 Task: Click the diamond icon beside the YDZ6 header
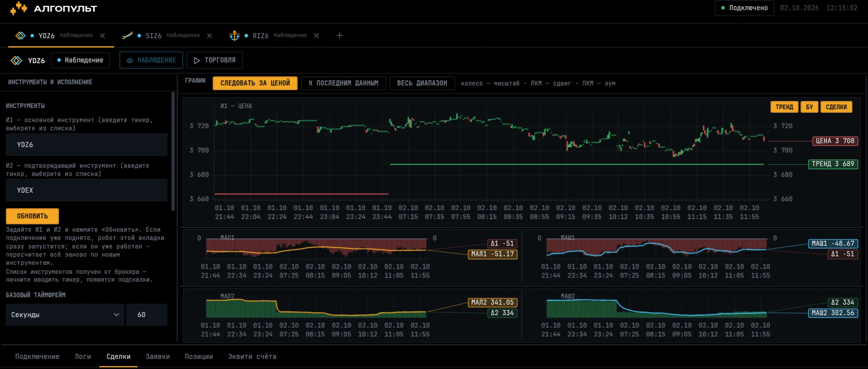16,60
